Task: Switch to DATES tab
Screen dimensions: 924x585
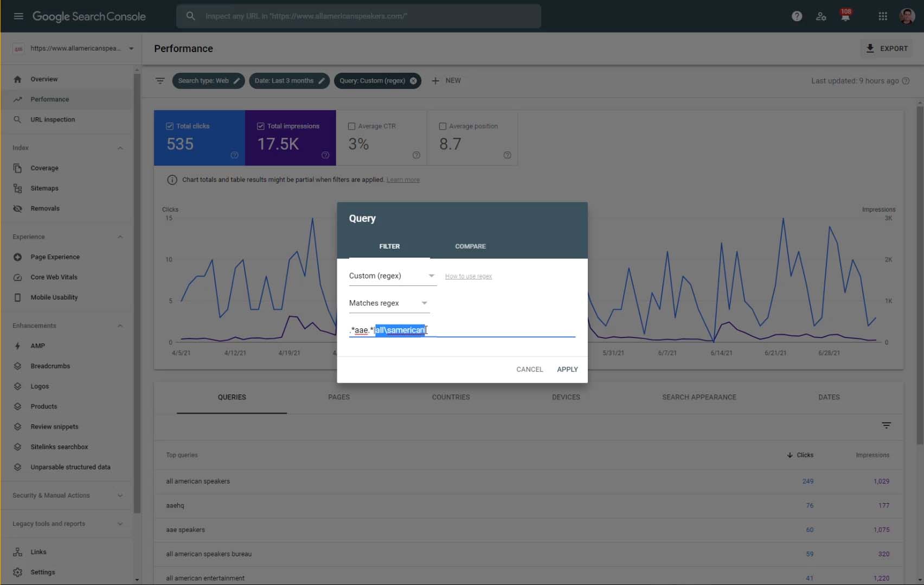Action: point(829,397)
